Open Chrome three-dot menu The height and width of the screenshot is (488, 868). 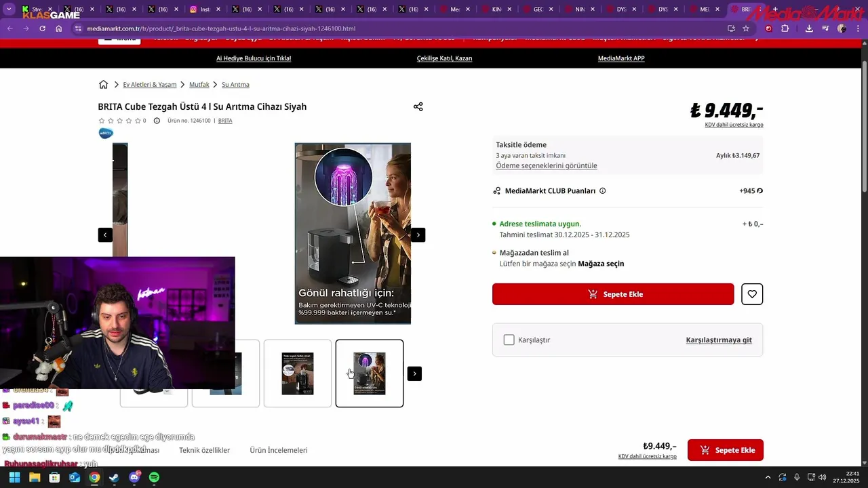point(859,28)
